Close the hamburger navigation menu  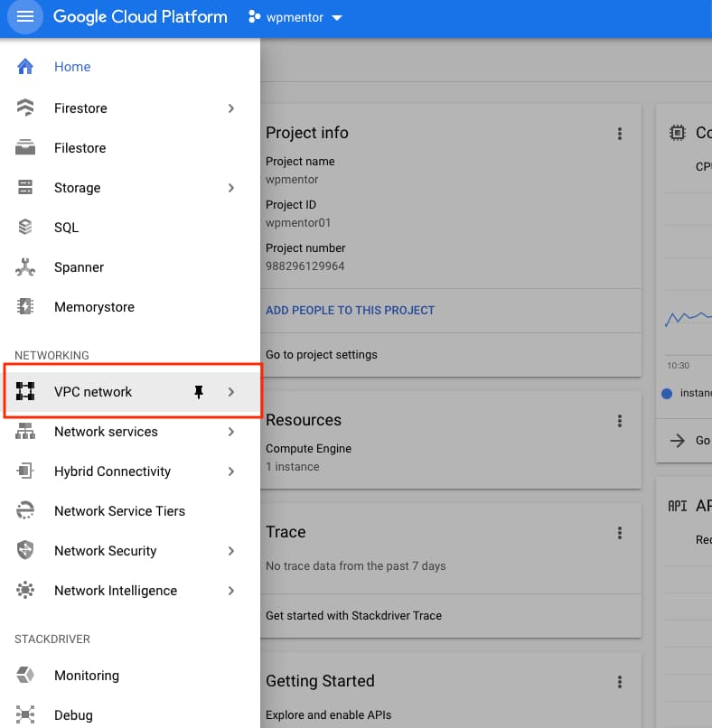coord(25,17)
